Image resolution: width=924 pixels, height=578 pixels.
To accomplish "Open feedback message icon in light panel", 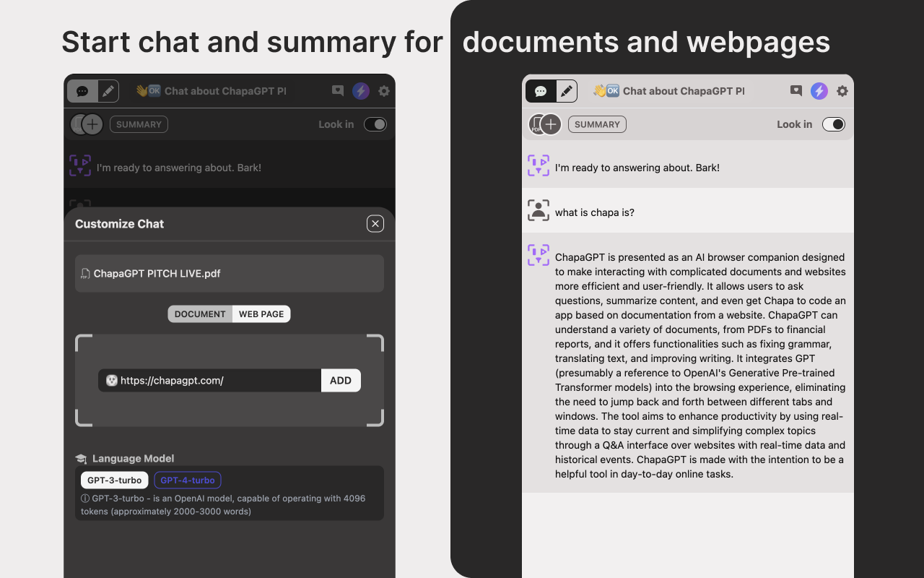I will point(796,91).
